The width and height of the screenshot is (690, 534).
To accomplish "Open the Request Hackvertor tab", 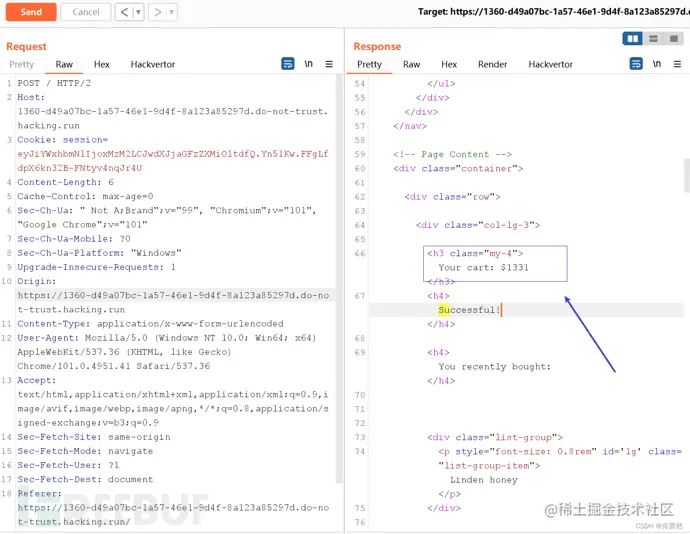I will (x=153, y=64).
